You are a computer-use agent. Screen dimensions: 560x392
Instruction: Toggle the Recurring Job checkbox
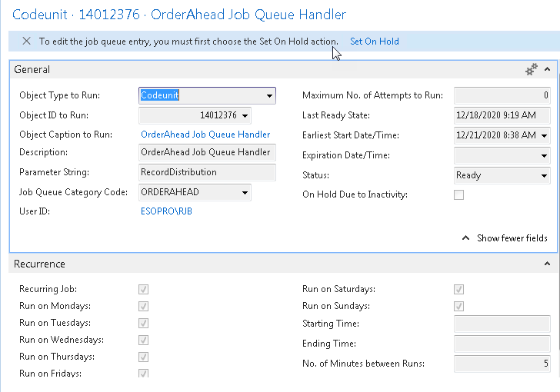pyautogui.click(x=144, y=290)
